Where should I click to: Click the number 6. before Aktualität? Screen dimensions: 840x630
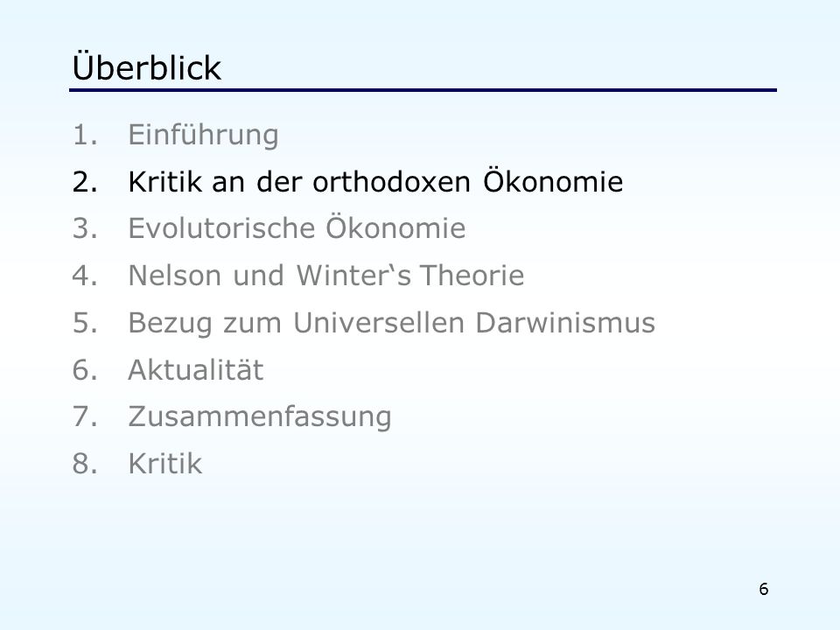85,369
